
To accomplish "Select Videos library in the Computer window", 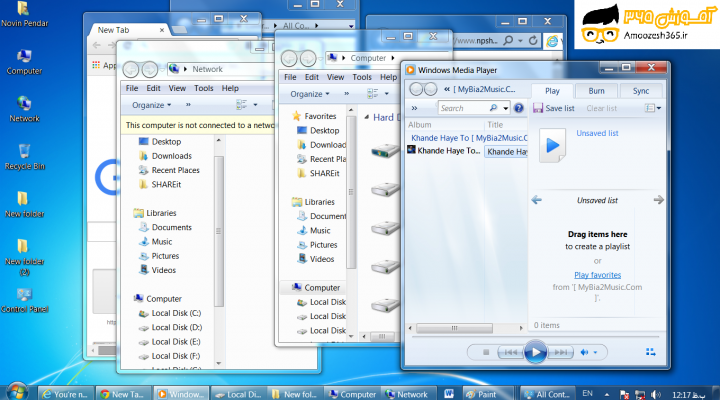I will click(321, 259).
